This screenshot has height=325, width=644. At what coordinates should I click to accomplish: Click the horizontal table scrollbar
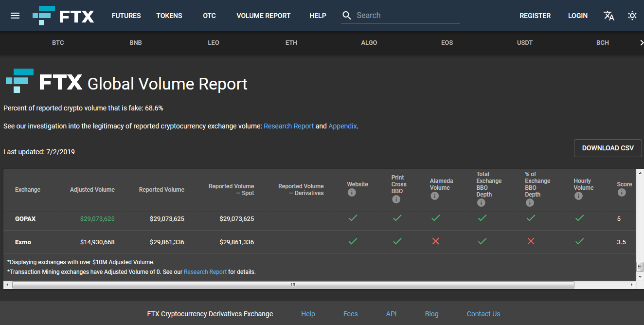coord(292,285)
